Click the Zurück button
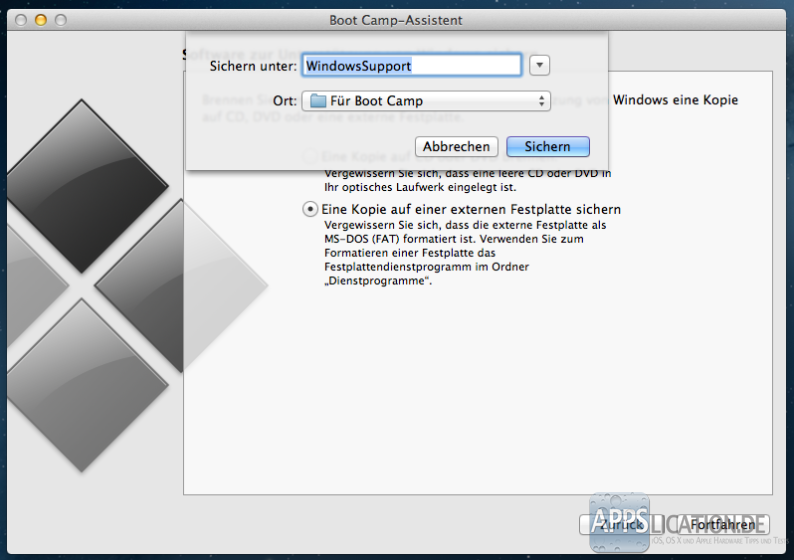Screen dimensions: 794x560 pyautogui.click(x=622, y=525)
